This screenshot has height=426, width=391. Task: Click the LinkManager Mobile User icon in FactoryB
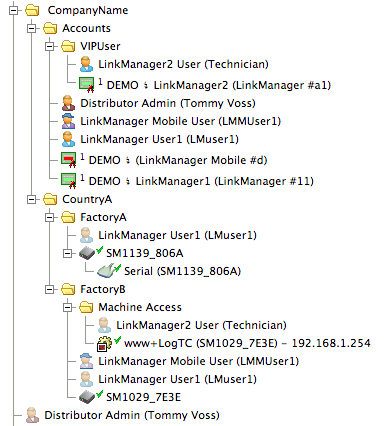(x=86, y=361)
